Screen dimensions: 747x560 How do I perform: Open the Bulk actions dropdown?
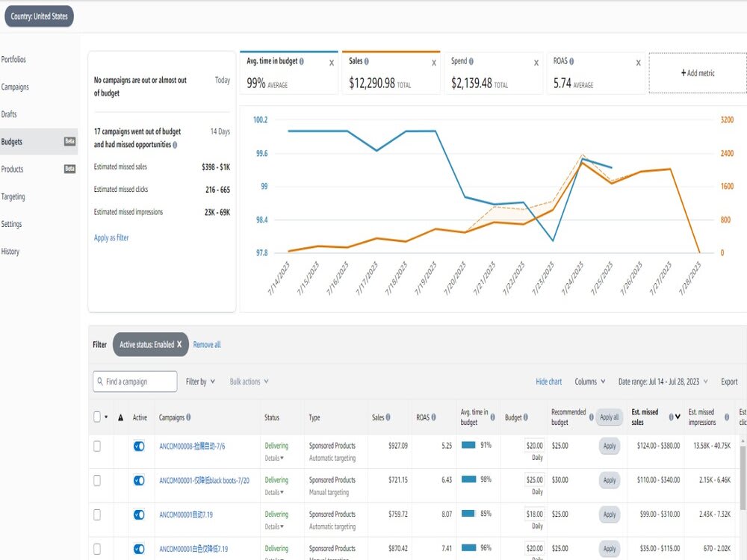click(249, 382)
